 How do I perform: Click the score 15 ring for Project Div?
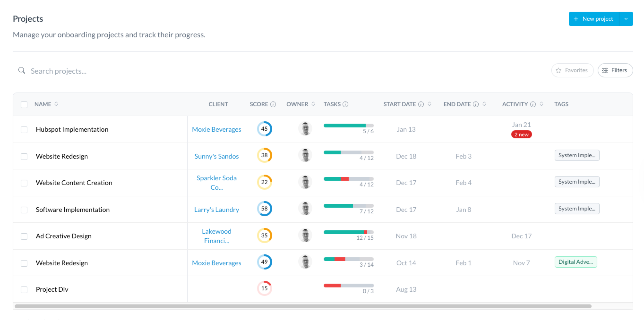[x=264, y=288]
